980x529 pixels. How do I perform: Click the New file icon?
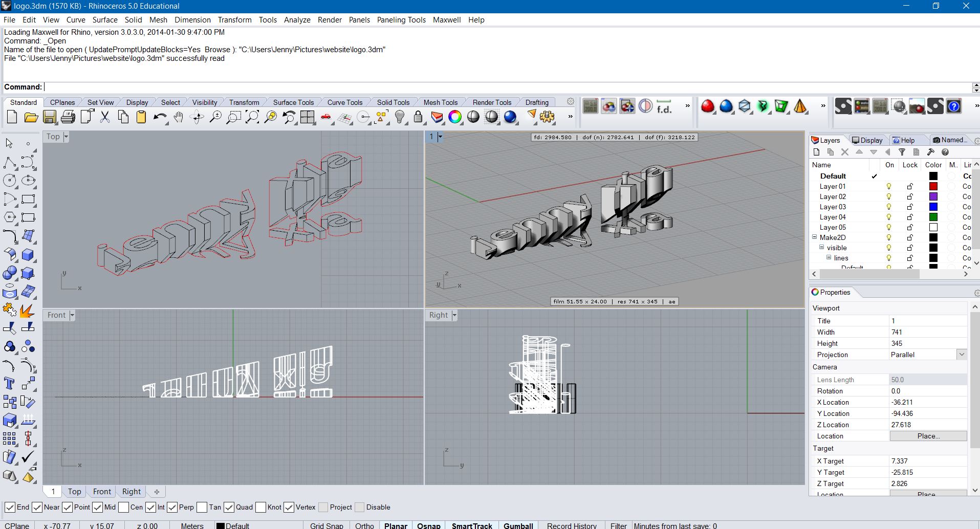coord(12,117)
